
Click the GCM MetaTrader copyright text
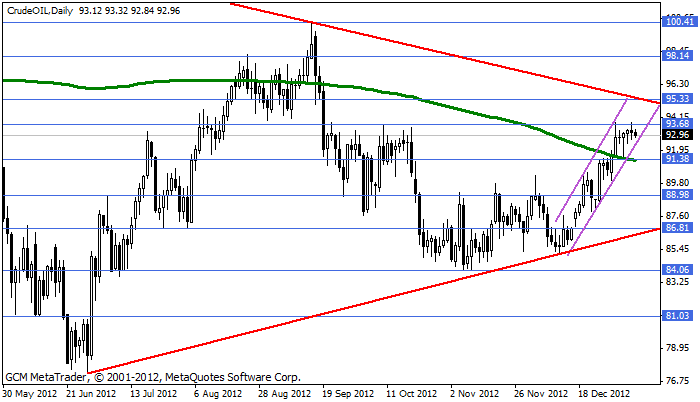pyautogui.click(x=152, y=379)
